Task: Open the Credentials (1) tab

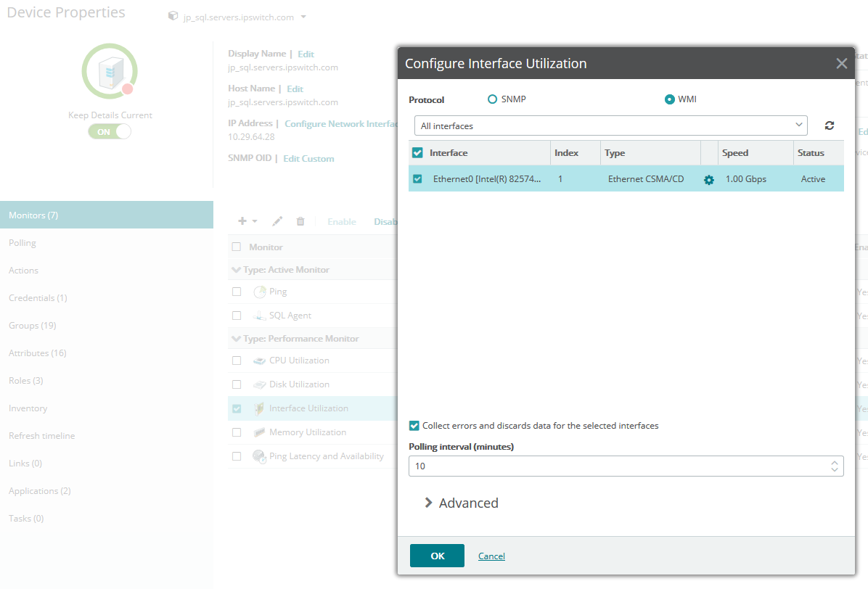Action: [x=106, y=297]
